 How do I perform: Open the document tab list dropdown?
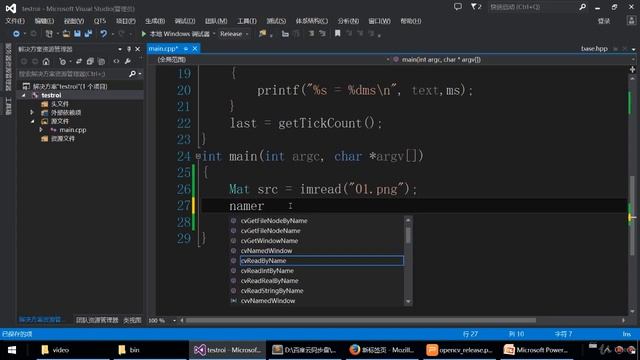pyautogui.click(x=633, y=49)
